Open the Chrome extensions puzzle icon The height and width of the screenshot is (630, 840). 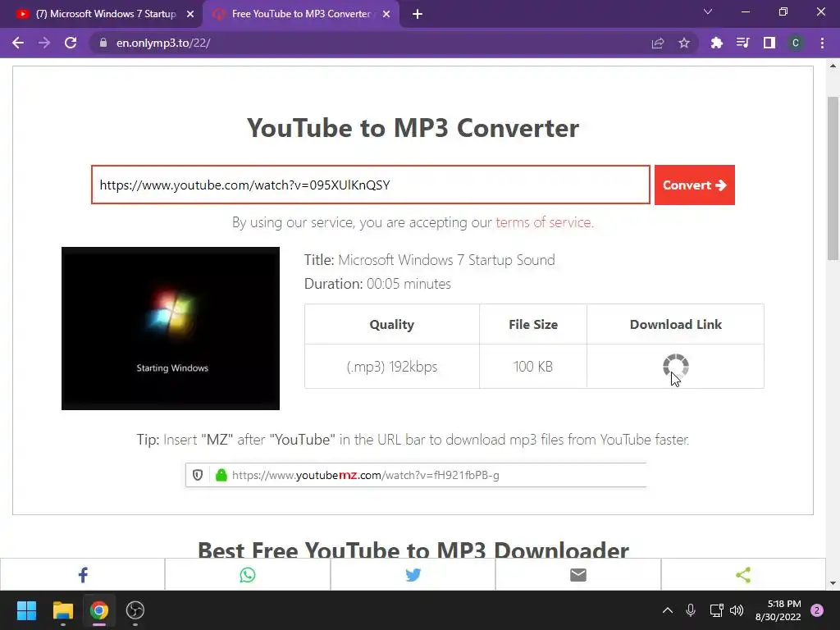tap(717, 43)
